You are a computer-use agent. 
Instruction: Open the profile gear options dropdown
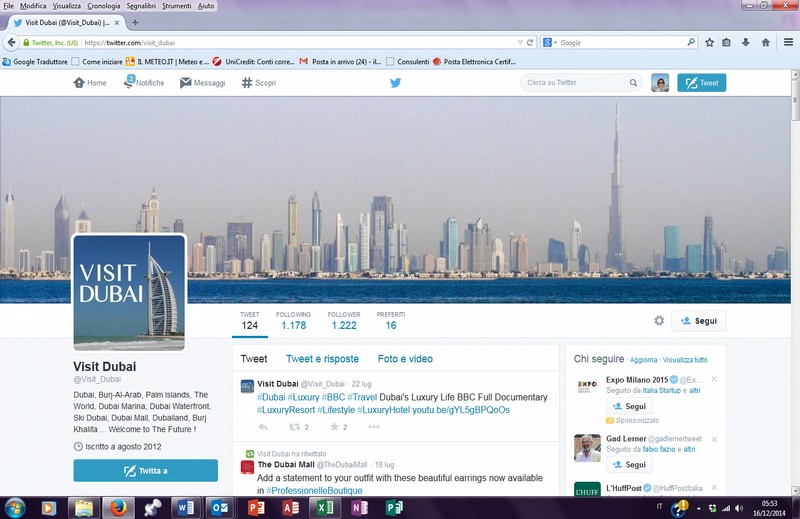coord(659,321)
